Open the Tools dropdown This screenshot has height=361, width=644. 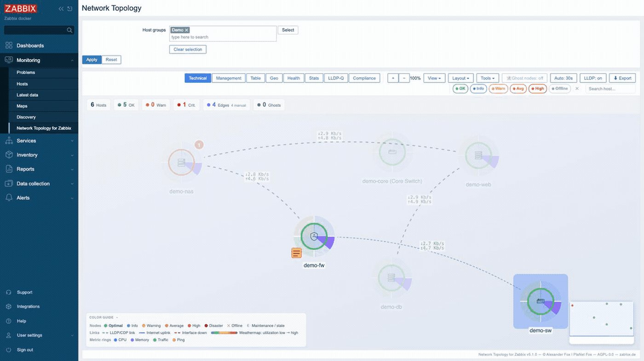[x=488, y=78]
